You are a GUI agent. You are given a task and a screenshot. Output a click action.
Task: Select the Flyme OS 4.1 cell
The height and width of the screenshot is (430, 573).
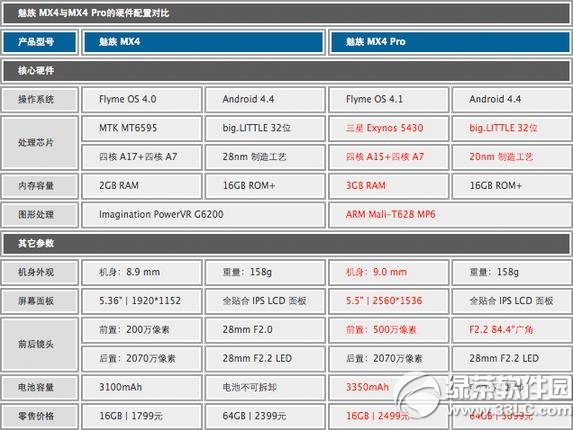click(389, 99)
